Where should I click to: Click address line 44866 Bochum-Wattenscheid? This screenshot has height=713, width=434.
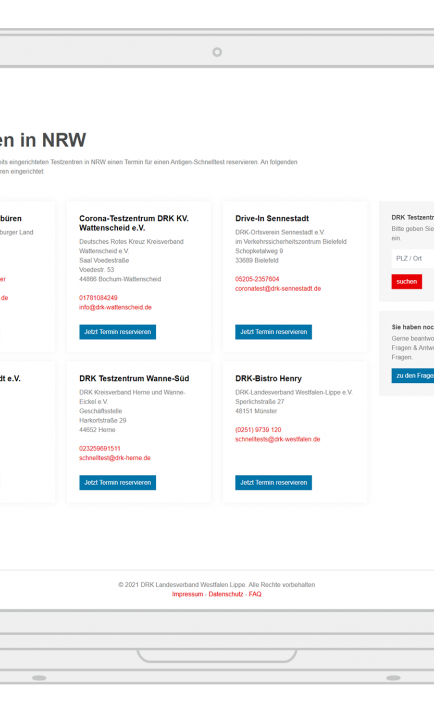(x=120, y=279)
